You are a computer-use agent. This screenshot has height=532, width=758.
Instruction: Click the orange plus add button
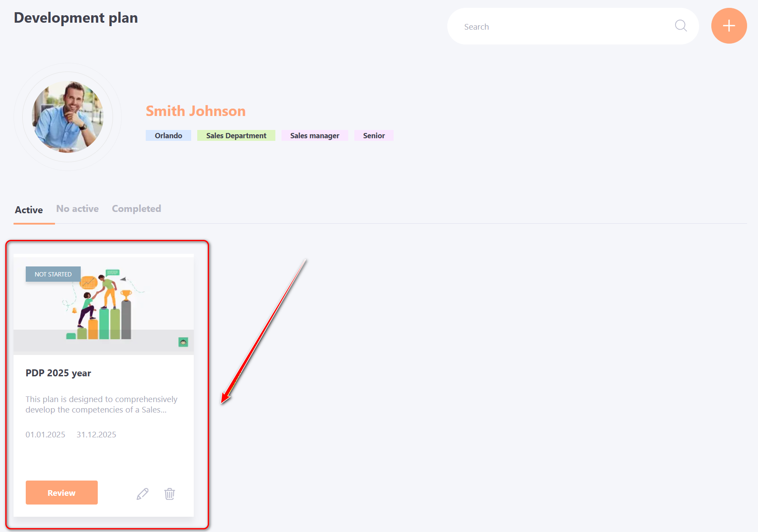(x=729, y=26)
